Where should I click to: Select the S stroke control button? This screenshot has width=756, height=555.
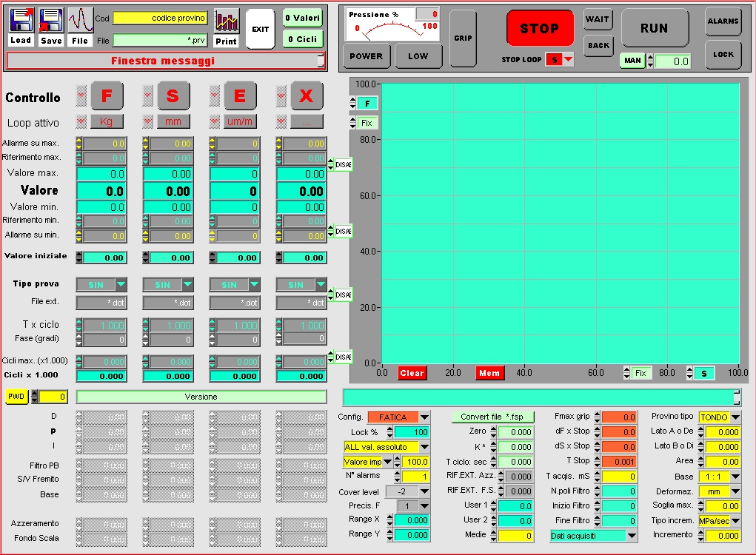[173, 96]
